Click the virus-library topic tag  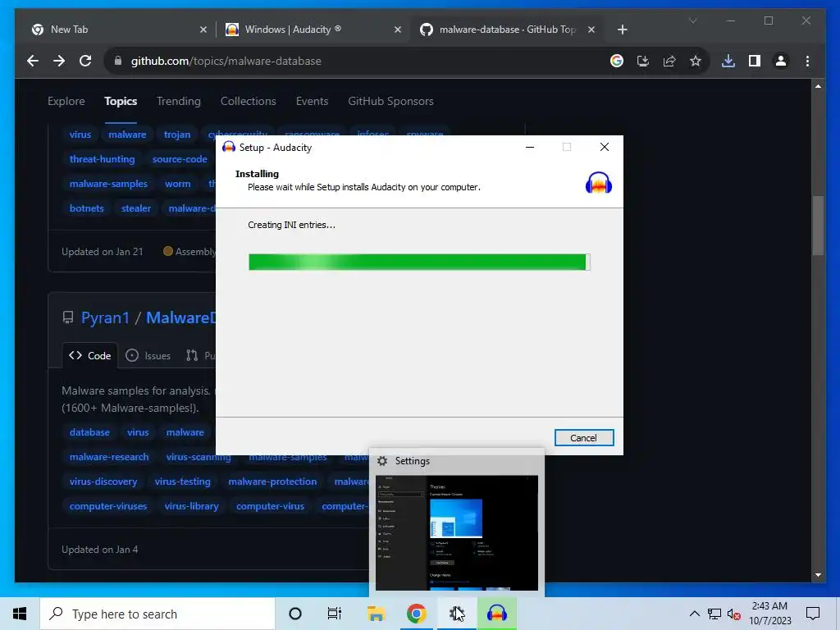192,506
